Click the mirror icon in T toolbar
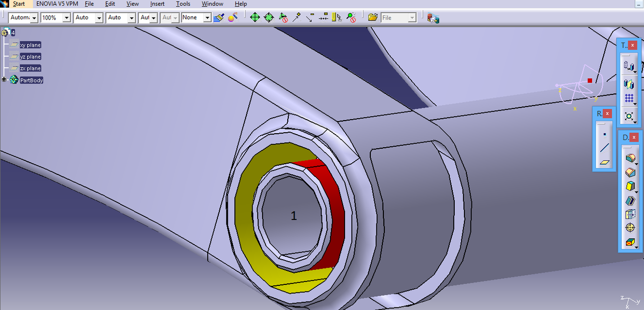 pyautogui.click(x=629, y=83)
